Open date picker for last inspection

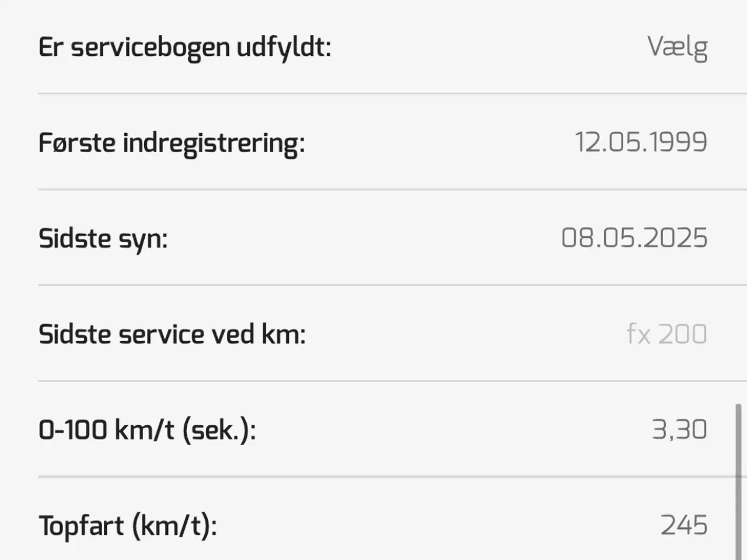[634, 238]
